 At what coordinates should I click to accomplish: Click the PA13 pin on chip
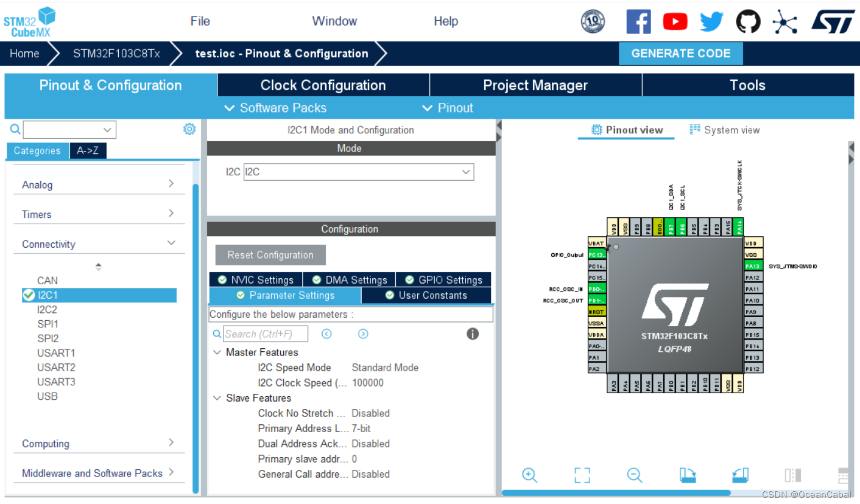(753, 266)
